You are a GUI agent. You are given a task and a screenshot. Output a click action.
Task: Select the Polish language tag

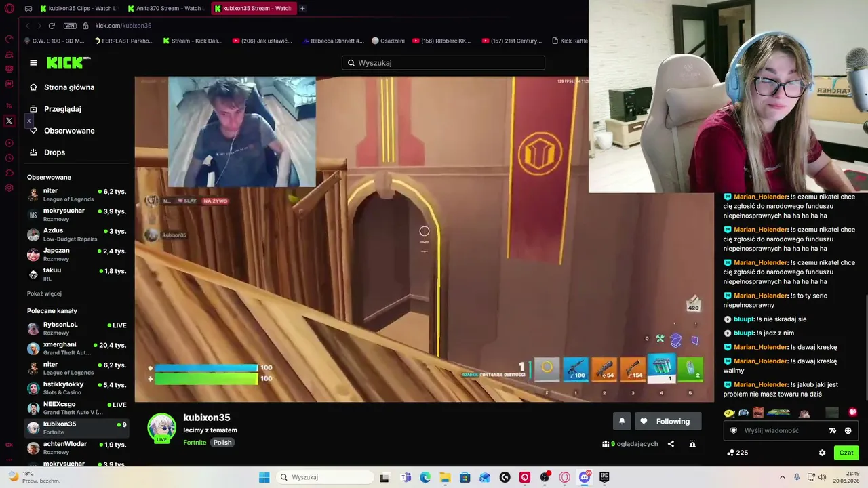click(222, 443)
